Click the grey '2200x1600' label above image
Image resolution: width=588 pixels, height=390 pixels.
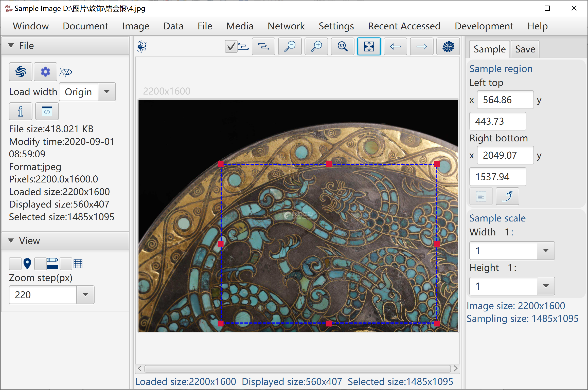(167, 91)
